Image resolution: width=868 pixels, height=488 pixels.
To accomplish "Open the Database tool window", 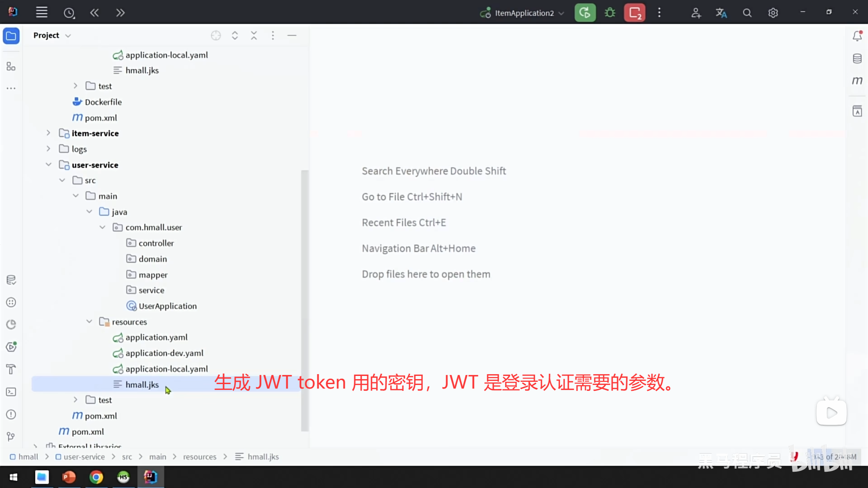I will pyautogui.click(x=857, y=58).
